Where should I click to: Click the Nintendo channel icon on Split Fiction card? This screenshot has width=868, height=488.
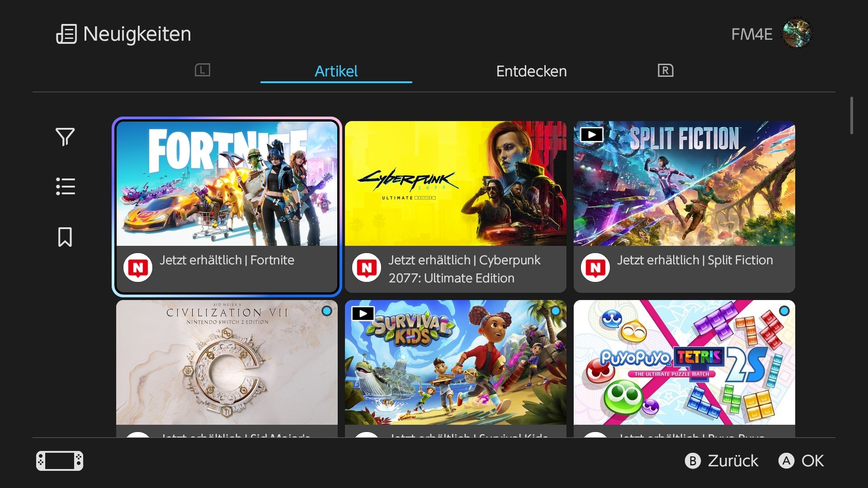[x=595, y=267]
